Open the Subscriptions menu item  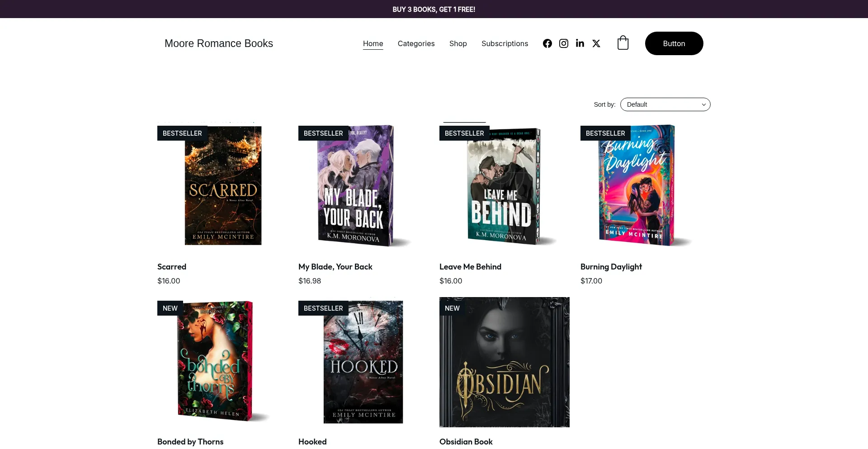(x=505, y=43)
